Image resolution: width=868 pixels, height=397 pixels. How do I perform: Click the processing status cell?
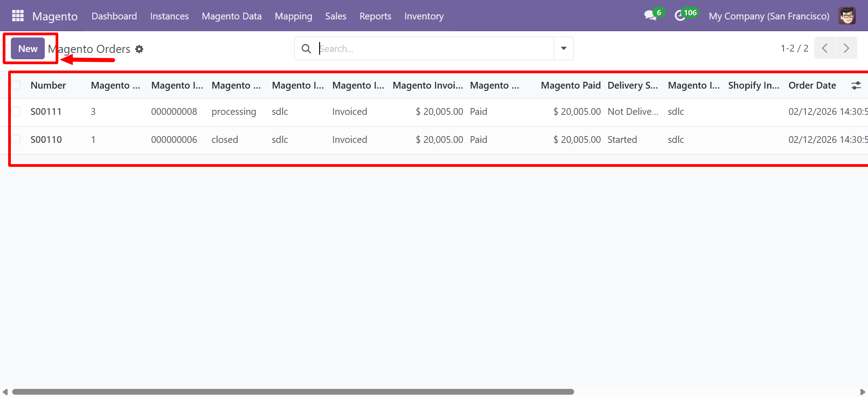coord(234,112)
